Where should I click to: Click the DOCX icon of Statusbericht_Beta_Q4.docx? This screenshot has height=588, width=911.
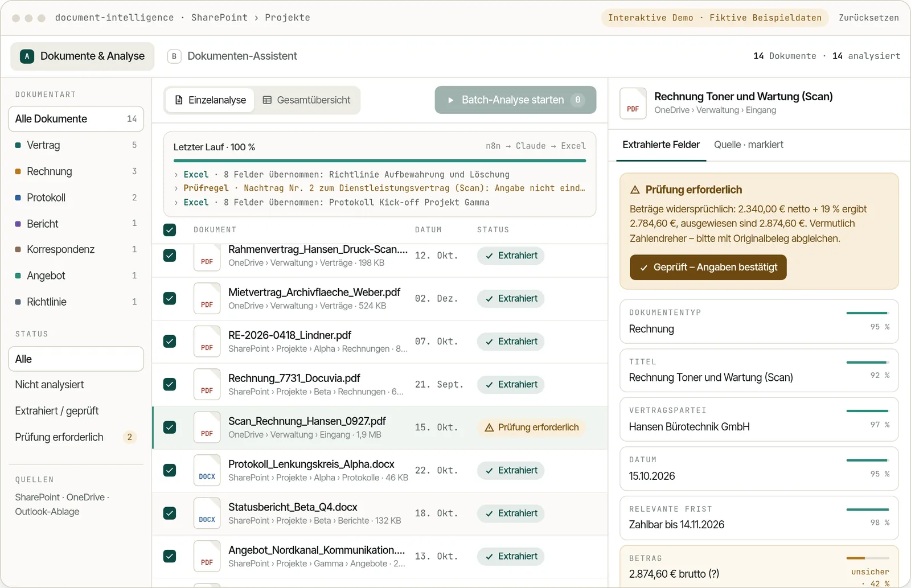point(207,513)
